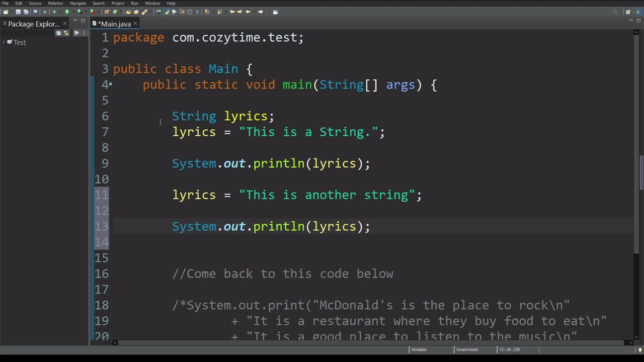
Task: Click the Previous Annotation arrow icon
Action: (x=219, y=12)
